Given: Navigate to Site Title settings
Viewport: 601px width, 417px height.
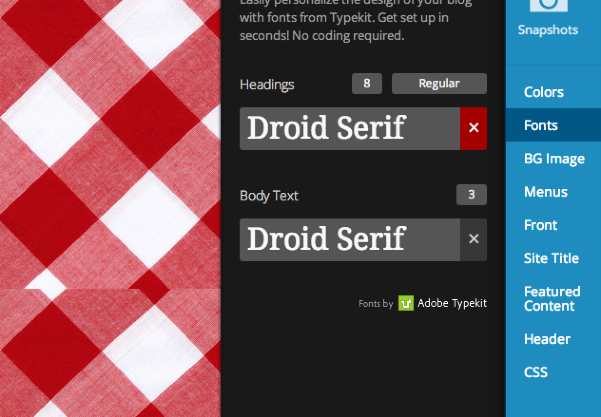Looking at the screenshot, I should pyautogui.click(x=551, y=258).
